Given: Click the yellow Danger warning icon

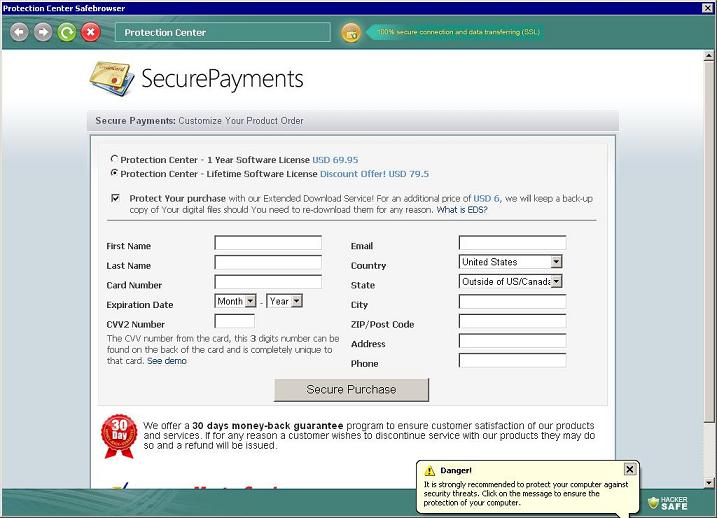Looking at the screenshot, I should (x=429, y=470).
